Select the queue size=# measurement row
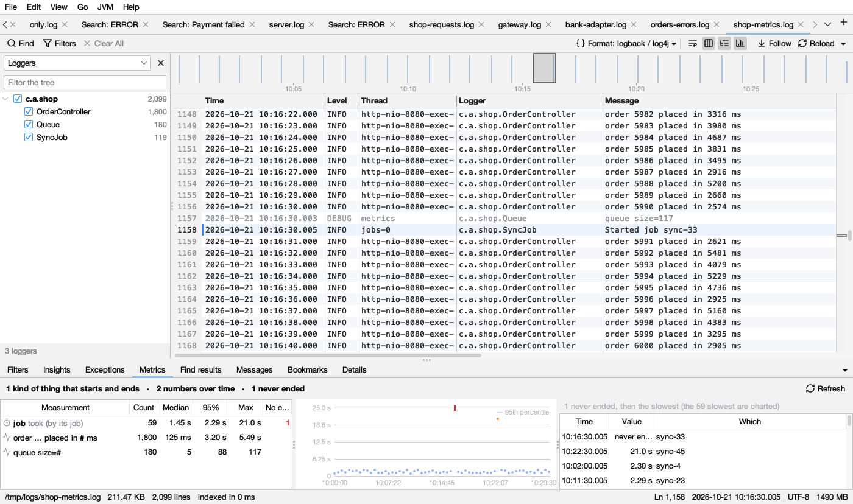Screen dimensions: 853x504 coord(146,452)
